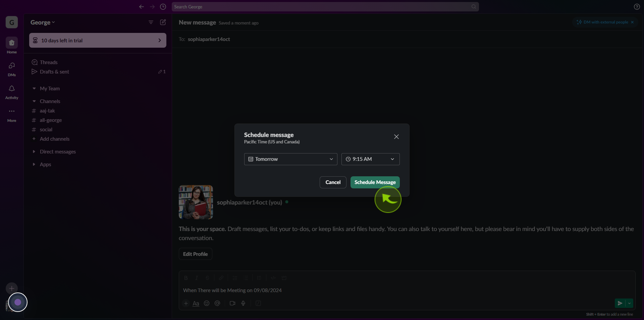Mention someone with the @ icon

217,304
